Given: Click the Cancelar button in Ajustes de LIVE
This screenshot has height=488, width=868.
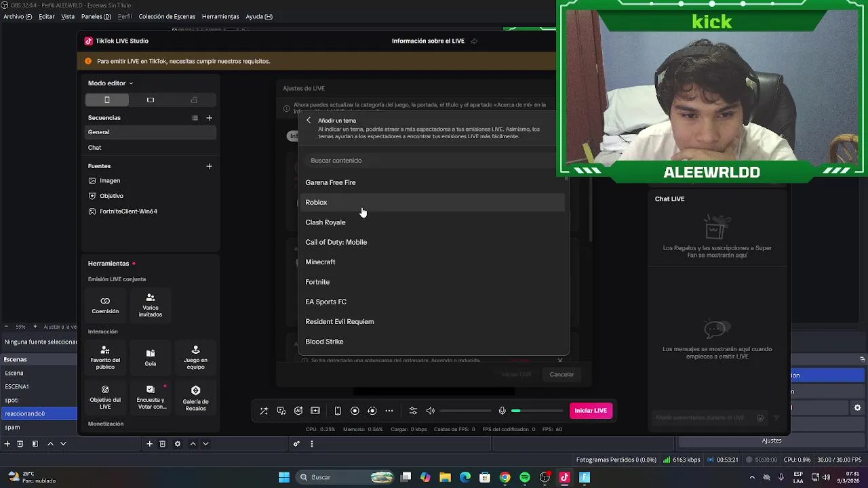Looking at the screenshot, I should pyautogui.click(x=561, y=375).
